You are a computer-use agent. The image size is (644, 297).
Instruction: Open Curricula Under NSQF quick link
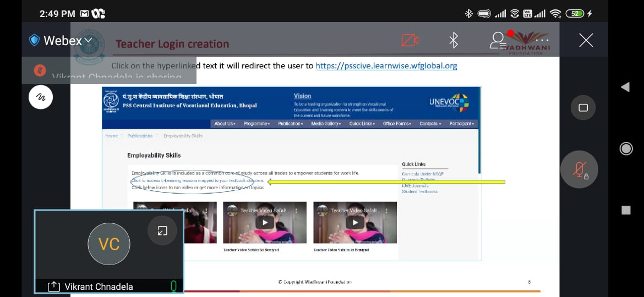(x=423, y=174)
